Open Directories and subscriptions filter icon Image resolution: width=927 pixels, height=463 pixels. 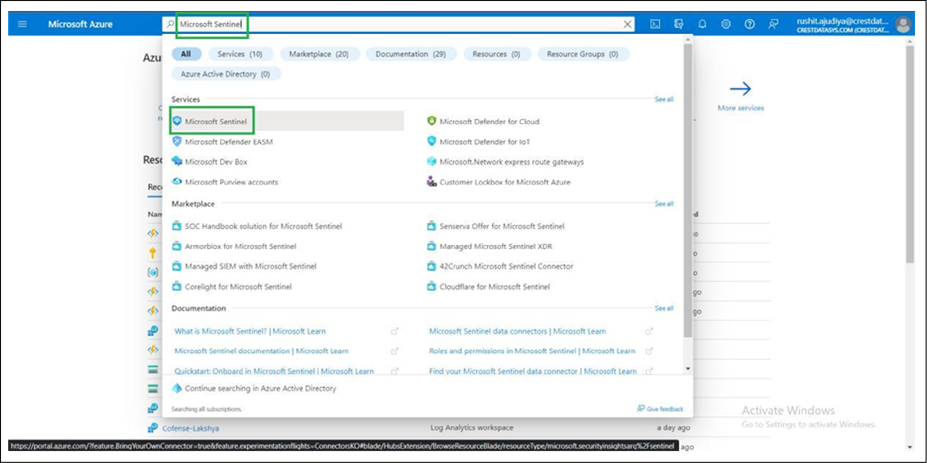[679, 24]
